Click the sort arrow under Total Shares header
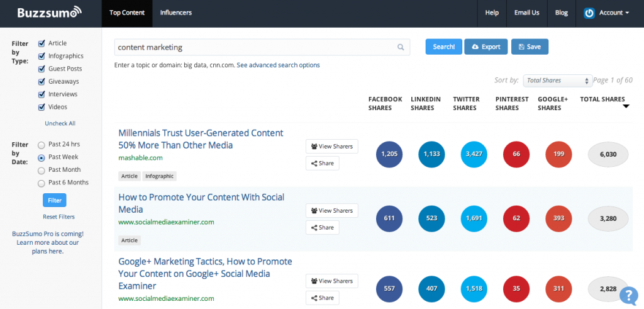The width and height of the screenshot is (644, 309). coord(626,106)
